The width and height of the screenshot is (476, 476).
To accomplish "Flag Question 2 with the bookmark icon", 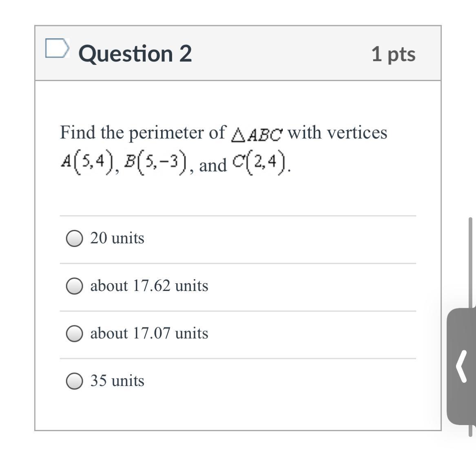I will click(x=56, y=48).
